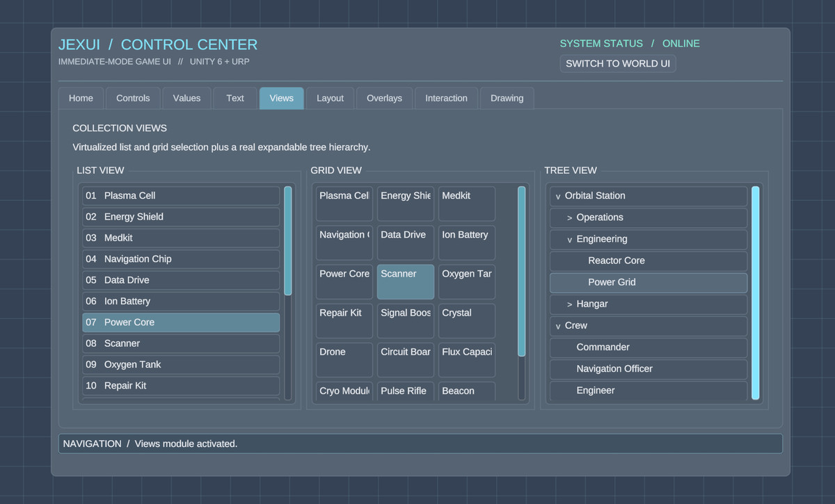Open the Drawing tab
The image size is (835, 504).
tap(507, 98)
